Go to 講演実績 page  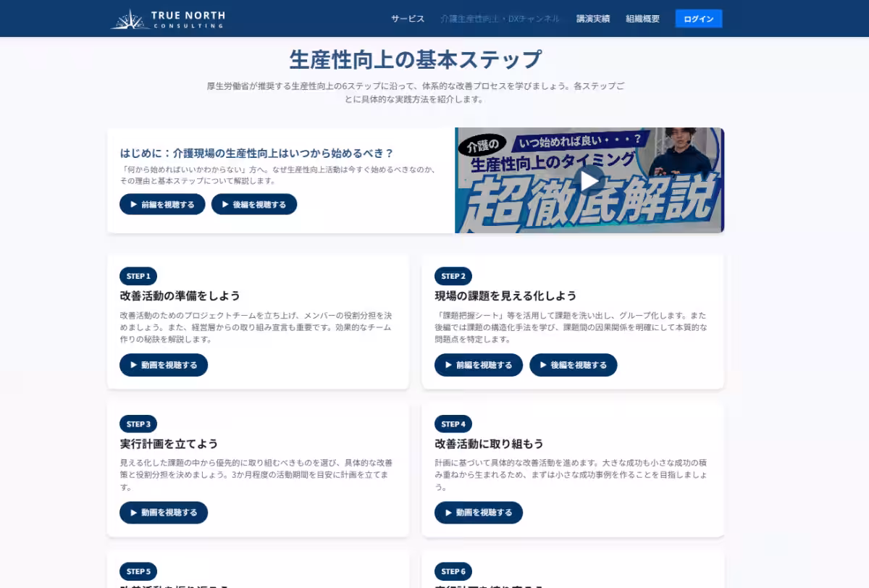(593, 19)
